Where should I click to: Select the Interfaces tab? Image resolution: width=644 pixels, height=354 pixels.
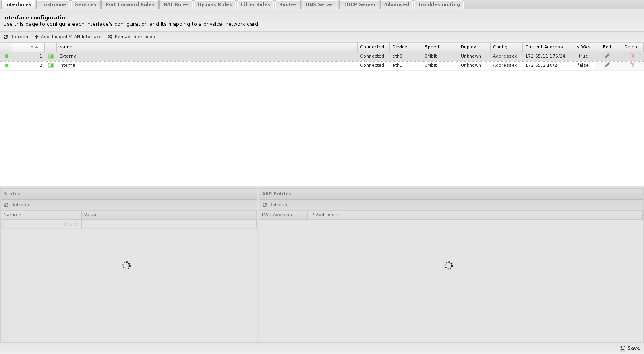[18, 4]
